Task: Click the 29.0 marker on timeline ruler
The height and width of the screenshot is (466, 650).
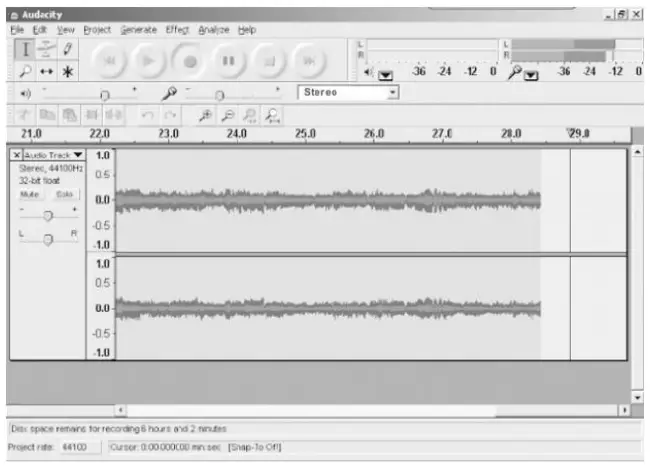Action: pyautogui.click(x=578, y=133)
